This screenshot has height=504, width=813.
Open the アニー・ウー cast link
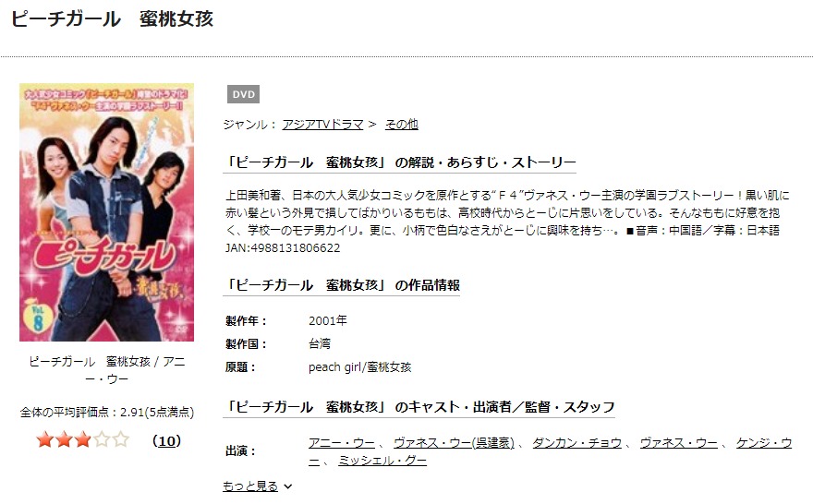(x=342, y=443)
